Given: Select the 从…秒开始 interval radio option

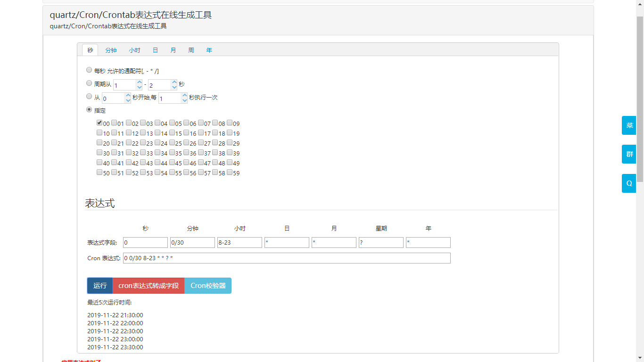Looking at the screenshot, I should [89, 97].
